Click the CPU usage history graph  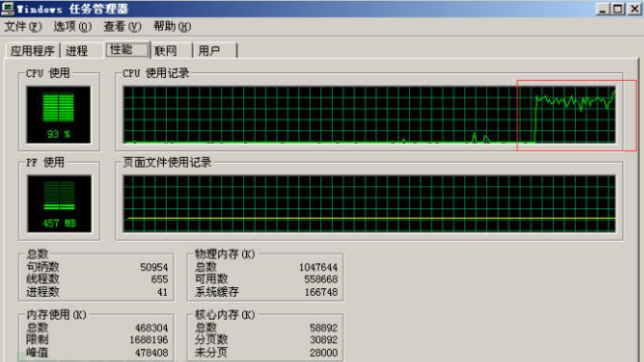[x=369, y=114]
